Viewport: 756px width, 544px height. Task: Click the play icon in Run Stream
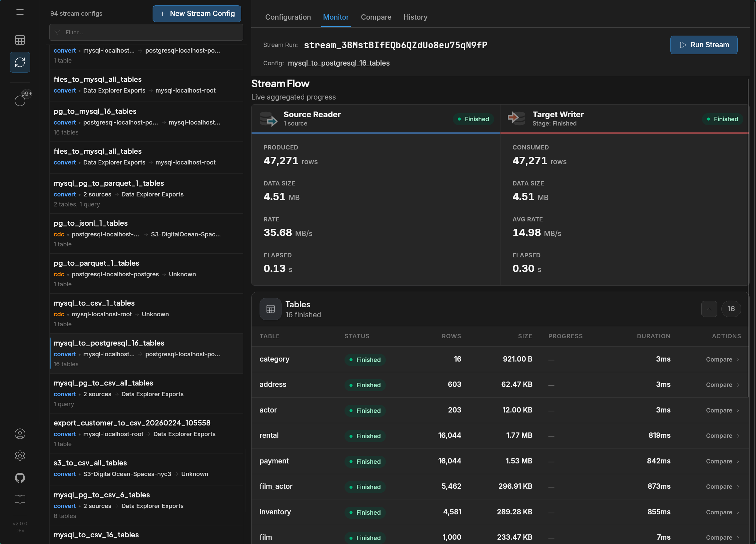[683, 45]
